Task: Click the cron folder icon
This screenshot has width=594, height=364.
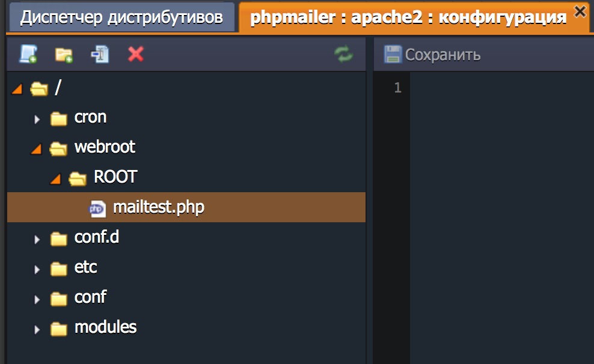Action: (x=58, y=118)
